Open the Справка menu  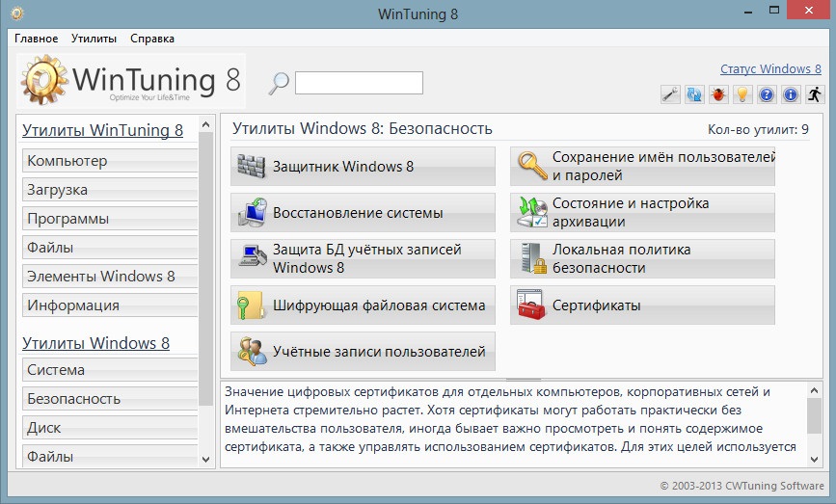[151, 39]
